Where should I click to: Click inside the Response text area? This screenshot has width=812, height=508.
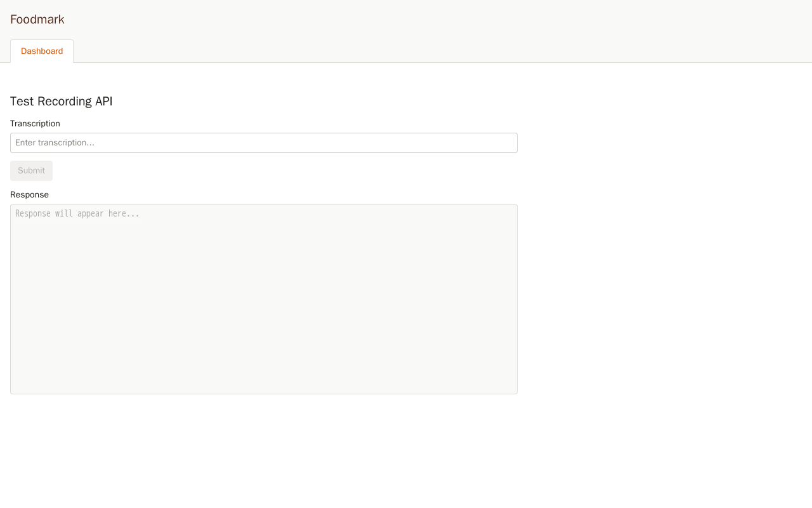[264, 298]
